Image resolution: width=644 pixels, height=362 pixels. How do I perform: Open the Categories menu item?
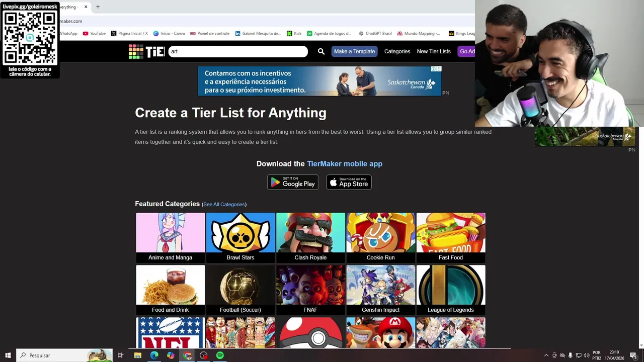[x=397, y=51]
